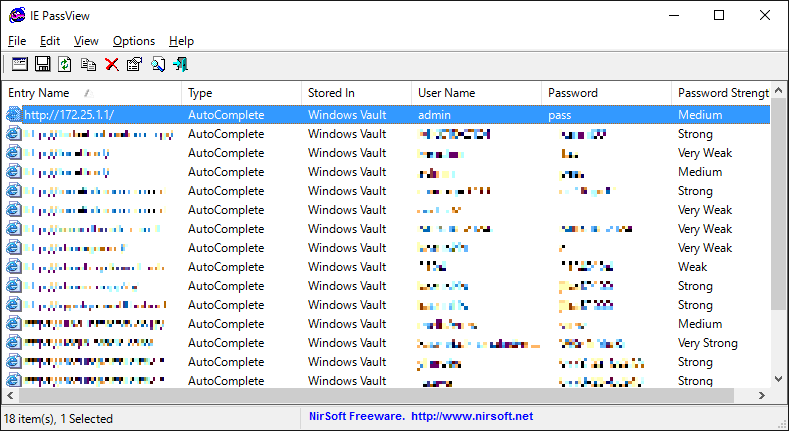Click the Find magnifier toolbar icon

[x=158, y=65]
